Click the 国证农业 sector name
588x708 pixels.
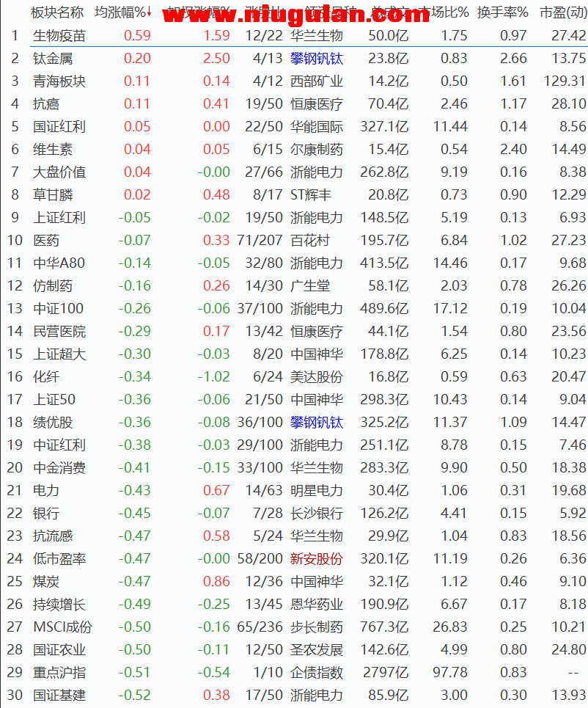coord(59,650)
